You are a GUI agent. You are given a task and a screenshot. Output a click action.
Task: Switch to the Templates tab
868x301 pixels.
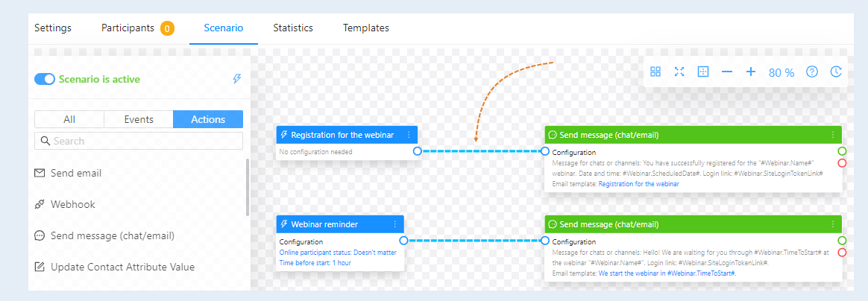point(366,28)
